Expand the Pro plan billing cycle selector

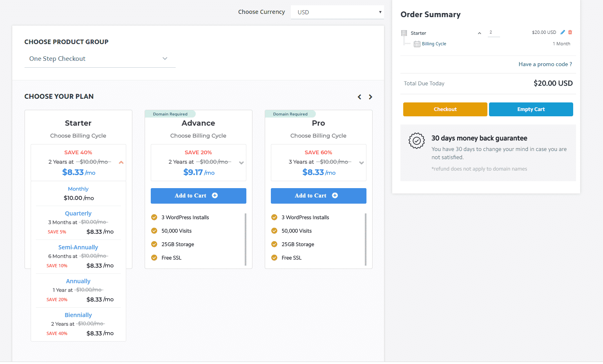tap(362, 163)
